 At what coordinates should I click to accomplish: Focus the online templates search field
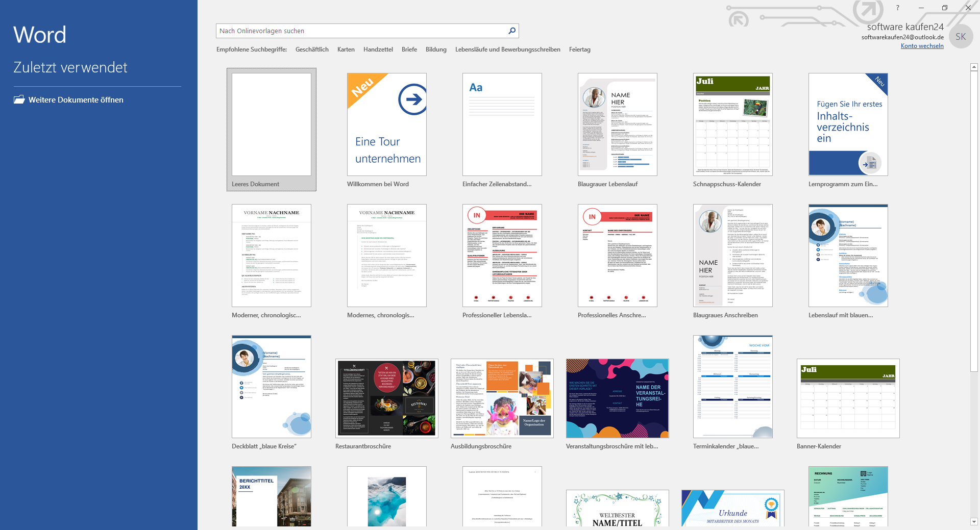[360, 31]
